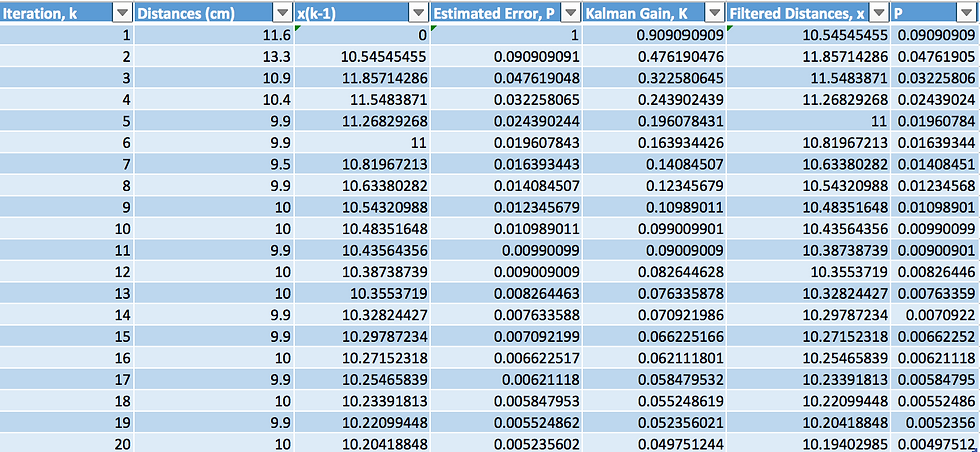The image size is (980, 452).
Task: Open the Estimated Error, P filter dropdown
Action: (x=570, y=12)
